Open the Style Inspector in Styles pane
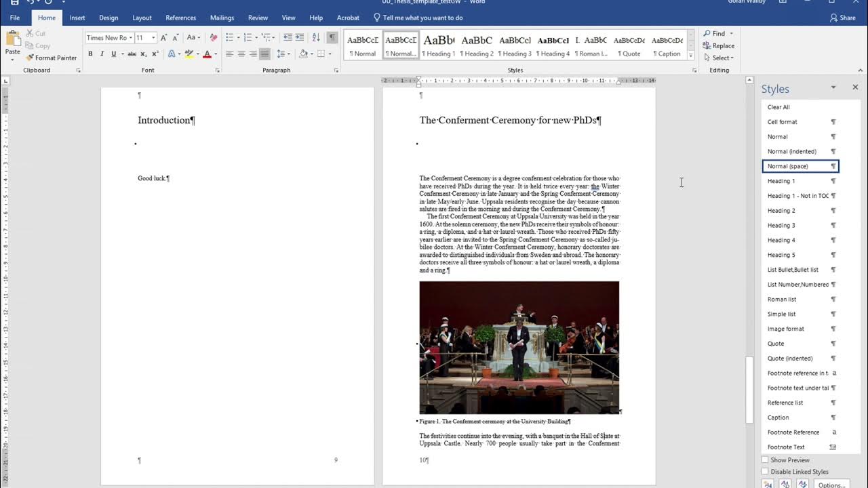Viewport: 868px width, 488px height. click(x=785, y=484)
